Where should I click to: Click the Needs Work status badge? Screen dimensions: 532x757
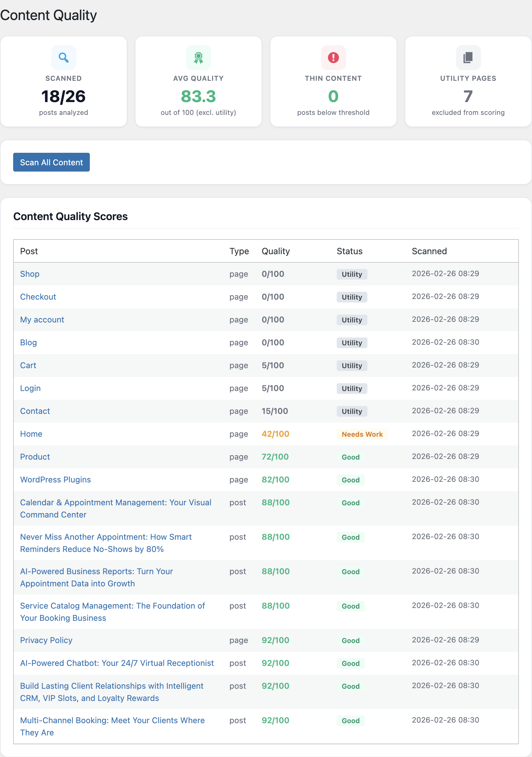tap(362, 434)
